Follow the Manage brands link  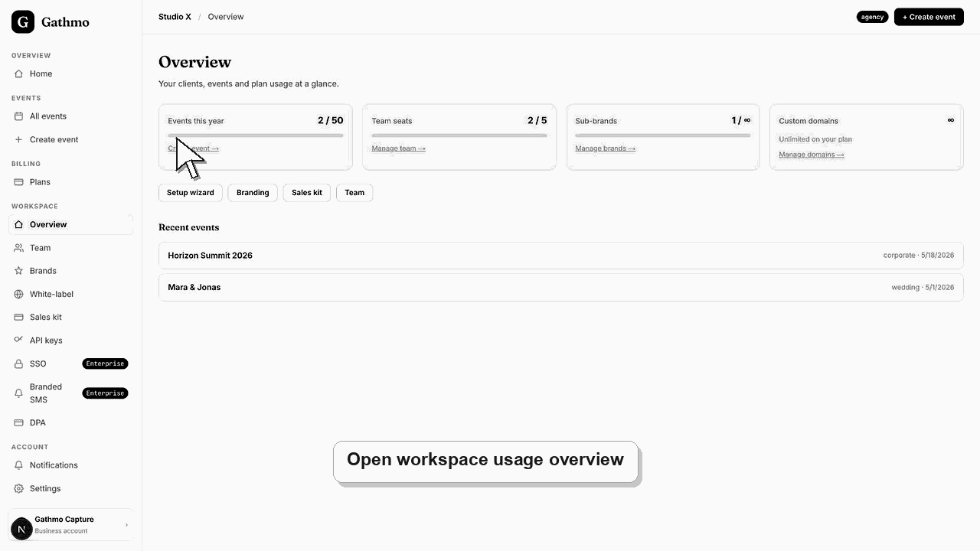(605, 148)
